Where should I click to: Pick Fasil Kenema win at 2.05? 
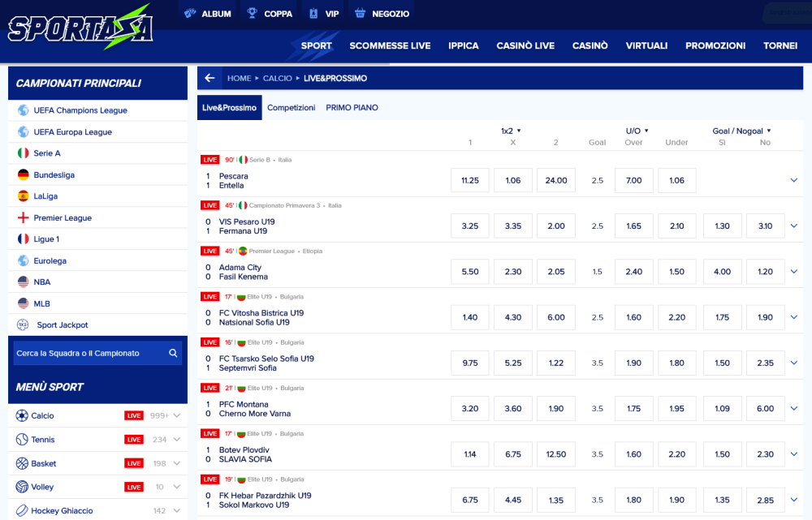[x=556, y=271]
